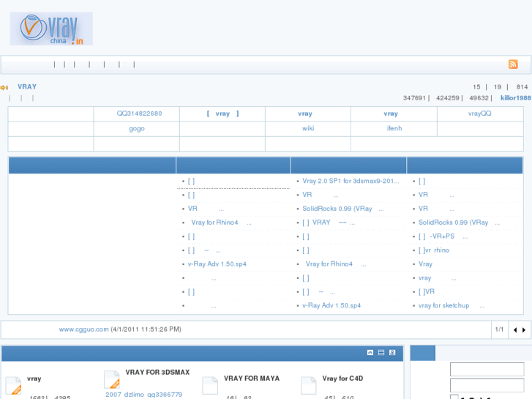The width and height of the screenshot is (532, 399).
Task: Open the vray for sketchup thread
Action: 452,305
